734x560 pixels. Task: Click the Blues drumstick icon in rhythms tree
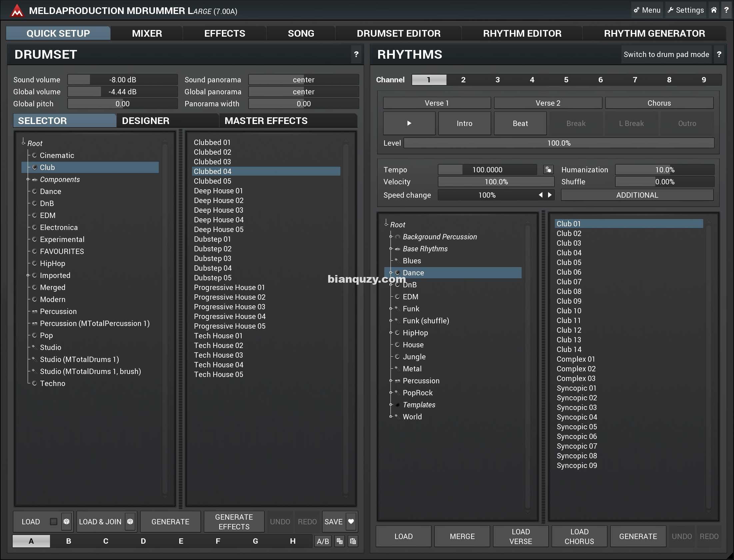pyautogui.click(x=397, y=261)
